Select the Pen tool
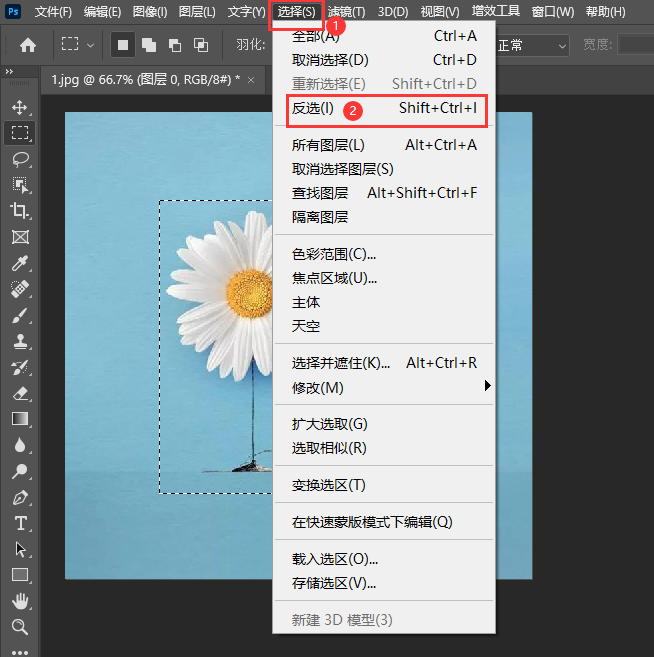Viewport: 654px width, 657px height. point(20,497)
